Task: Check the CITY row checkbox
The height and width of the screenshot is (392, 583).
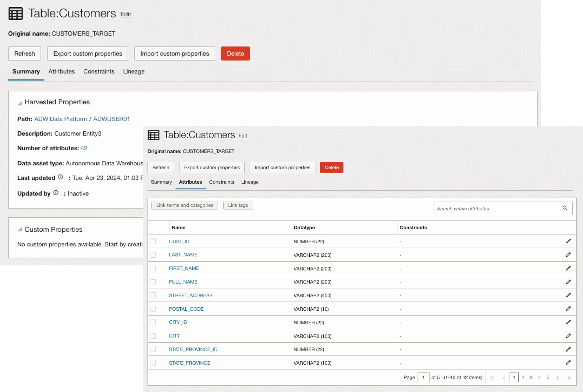Action: coord(153,336)
